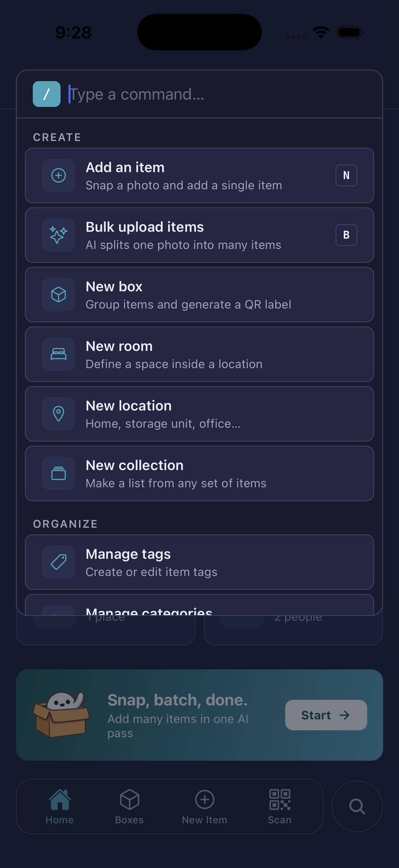Click the New room bed icon
Screen dimensions: 399x868
tap(59, 354)
